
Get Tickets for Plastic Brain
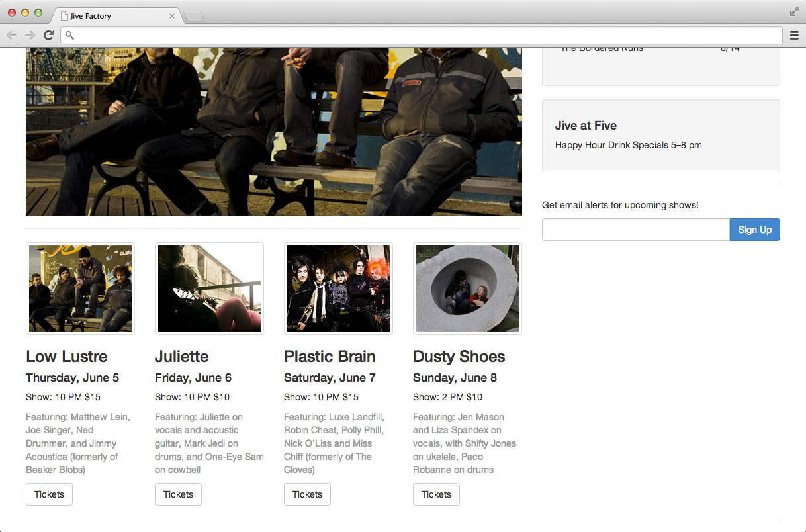pos(307,494)
